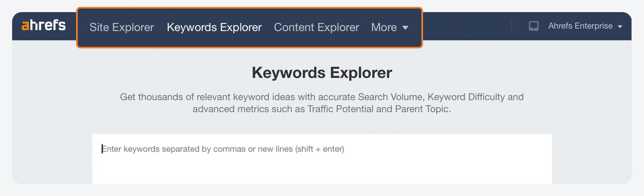Click the 'hrefs' white text of the logo

click(x=48, y=25)
